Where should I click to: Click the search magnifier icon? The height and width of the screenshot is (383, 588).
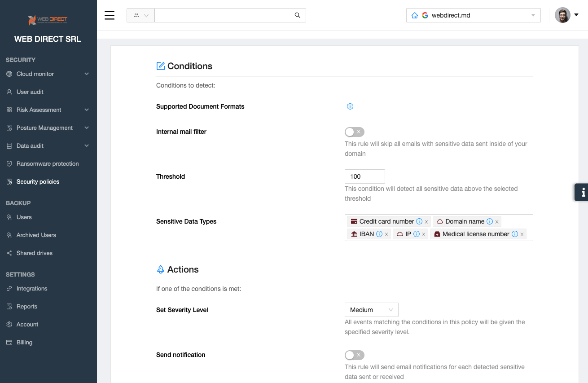[297, 15]
